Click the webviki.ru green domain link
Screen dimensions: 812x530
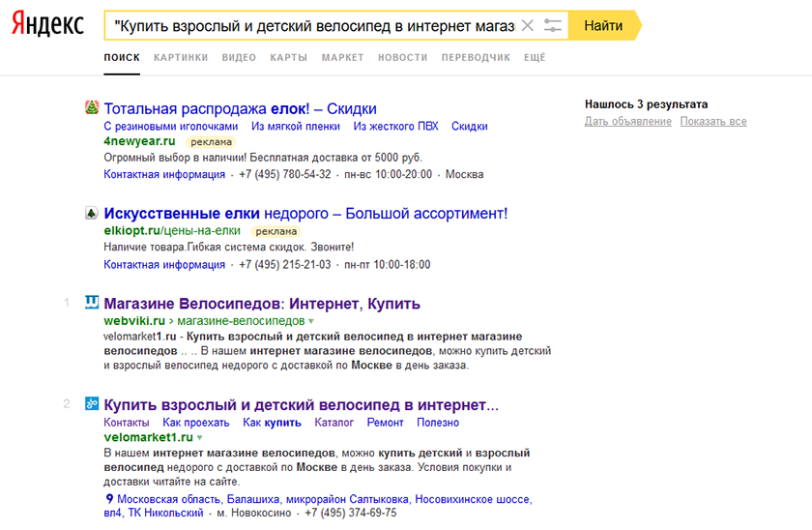[x=134, y=321]
